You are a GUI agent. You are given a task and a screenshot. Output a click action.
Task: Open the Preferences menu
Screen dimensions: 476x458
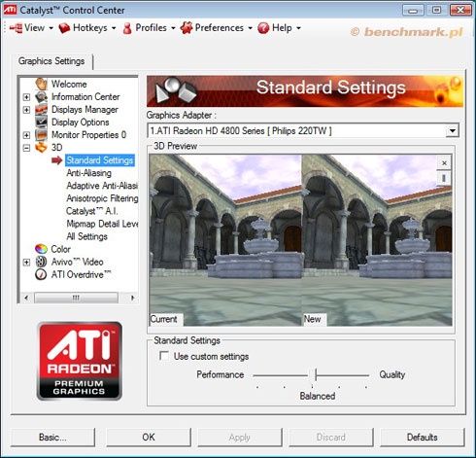click(217, 28)
